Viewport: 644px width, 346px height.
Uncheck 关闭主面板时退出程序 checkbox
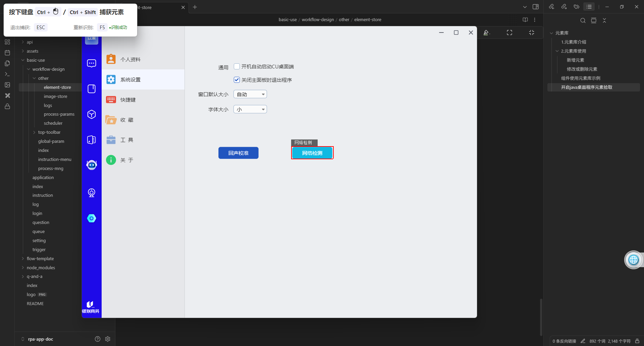pyautogui.click(x=237, y=80)
